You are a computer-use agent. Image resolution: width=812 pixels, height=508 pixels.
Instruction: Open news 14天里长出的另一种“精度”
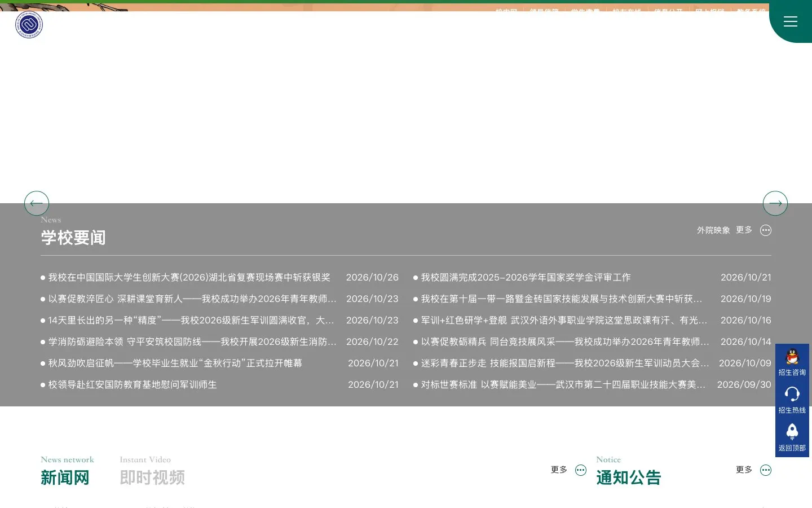pos(191,321)
